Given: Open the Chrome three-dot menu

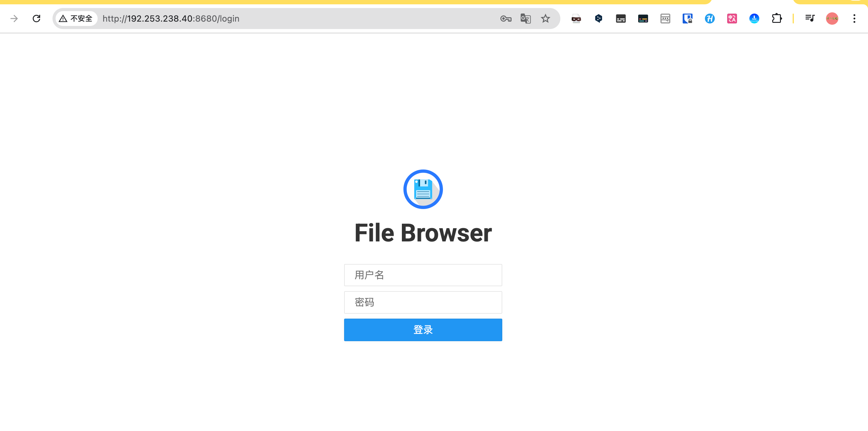Looking at the screenshot, I should [x=854, y=19].
